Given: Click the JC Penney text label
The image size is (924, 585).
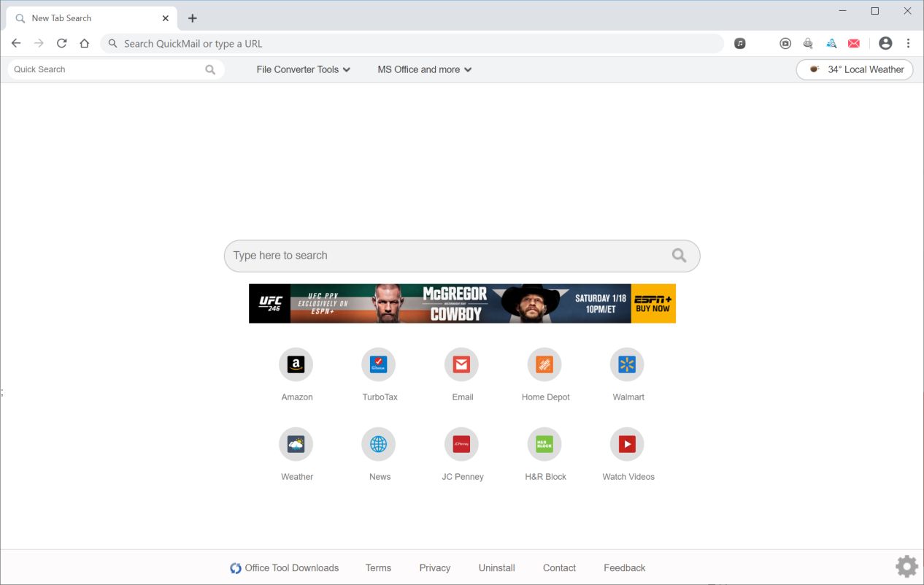Looking at the screenshot, I should (x=463, y=477).
